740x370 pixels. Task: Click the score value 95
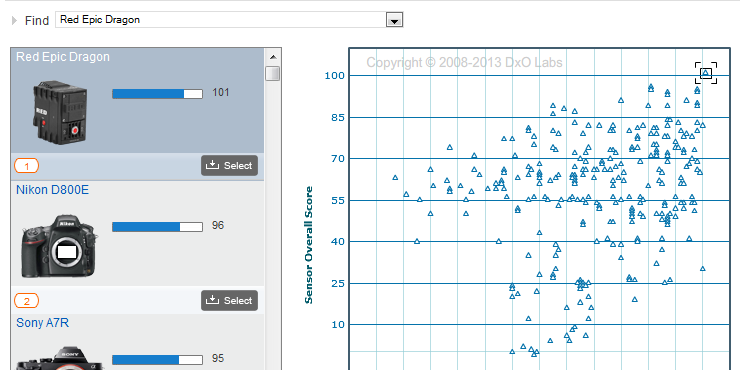pos(218,359)
